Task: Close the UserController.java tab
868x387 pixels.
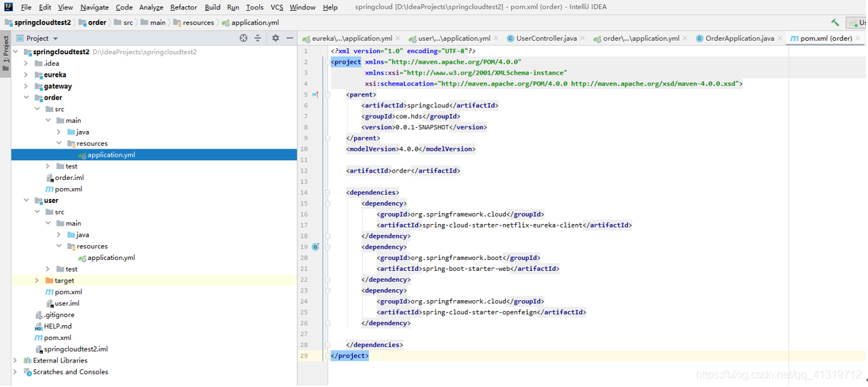Action: coord(583,39)
